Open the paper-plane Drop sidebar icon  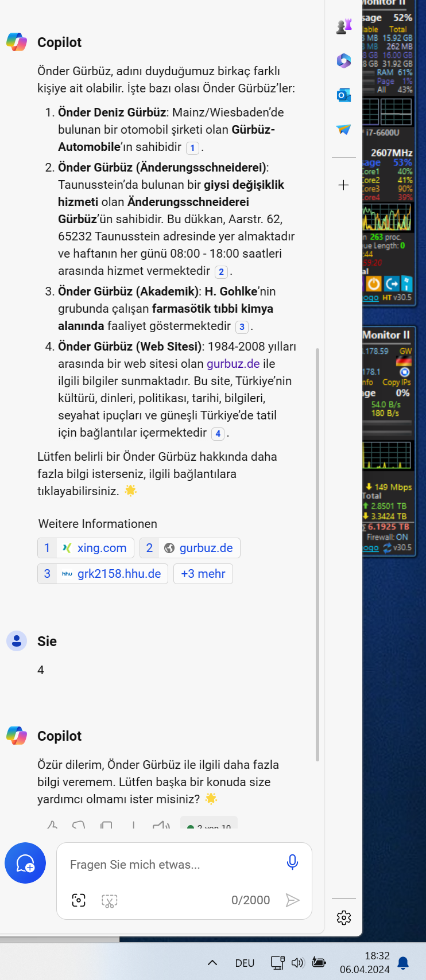[344, 130]
